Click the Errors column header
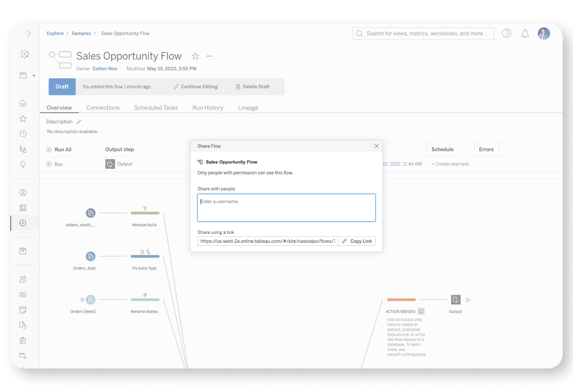 [x=486, y=149]
